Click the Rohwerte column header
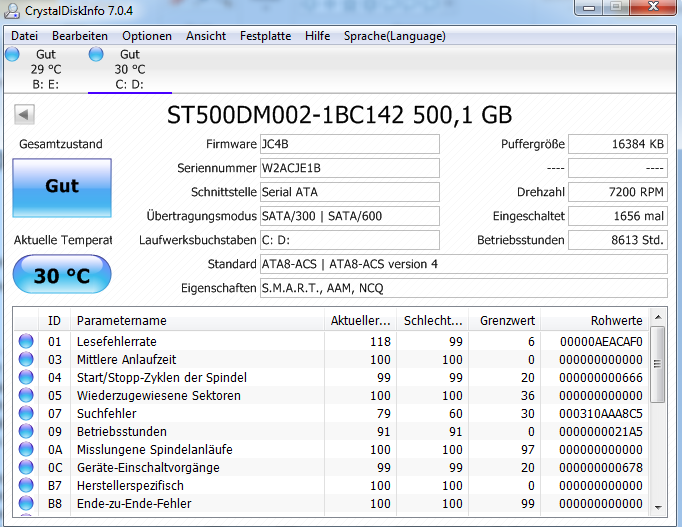682x527 pixels. pyautogui.click(x=595, y=320)
